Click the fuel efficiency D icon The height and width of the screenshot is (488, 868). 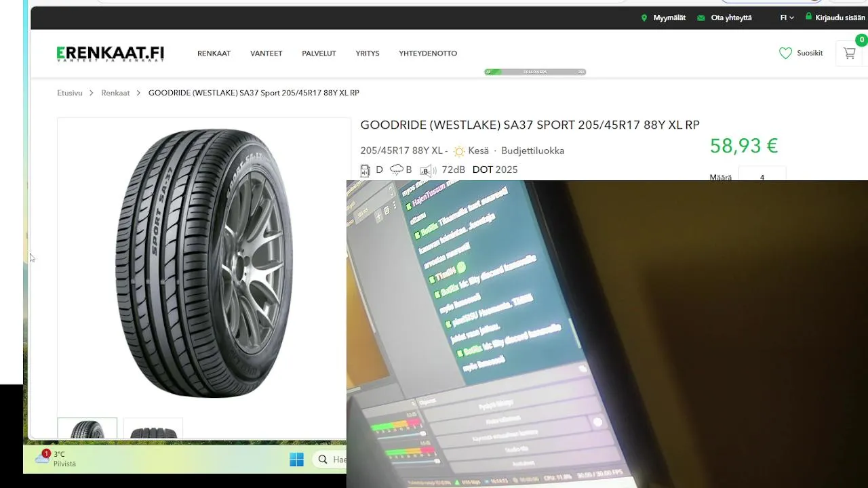point(365,170)
